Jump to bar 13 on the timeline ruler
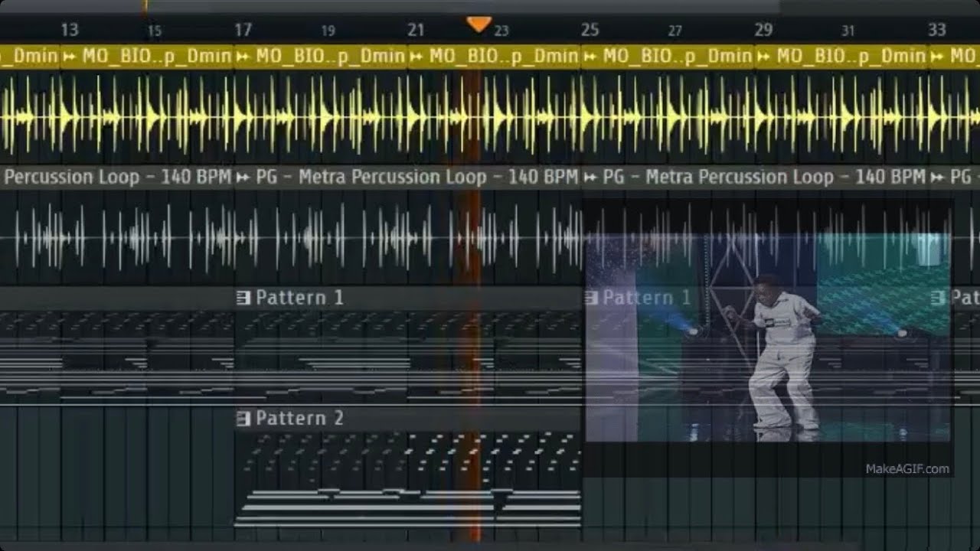This screenshot has height=551, width=980. point(69,30)
